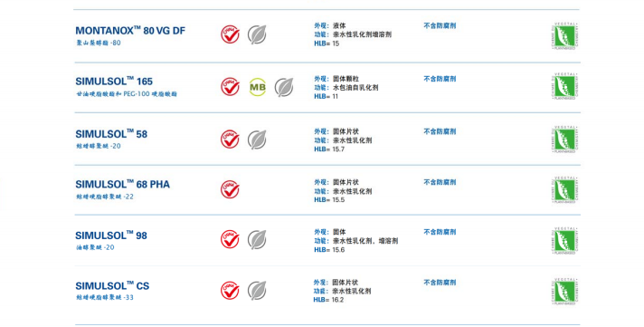Click 不含防腐剂 label in SIMULSOL 58 row
Image resolution: width=644 pixels, height=327 pixels.
pos(440,131)
